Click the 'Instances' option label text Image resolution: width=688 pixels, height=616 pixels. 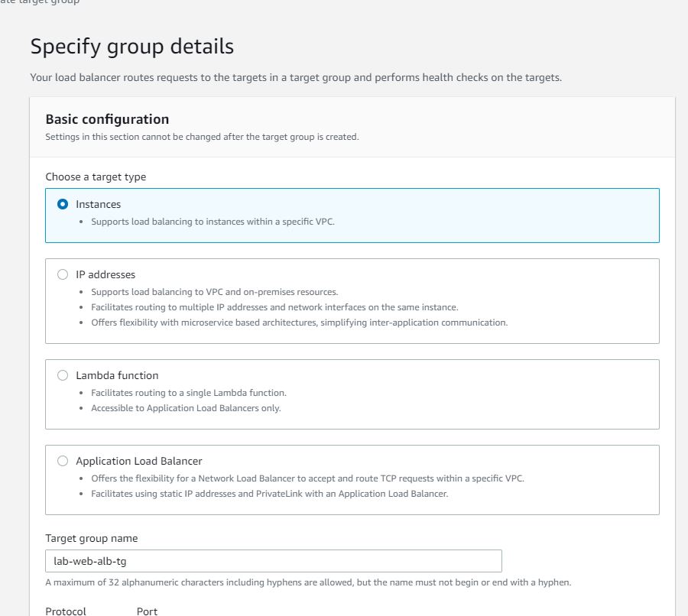tap(98, 205)
